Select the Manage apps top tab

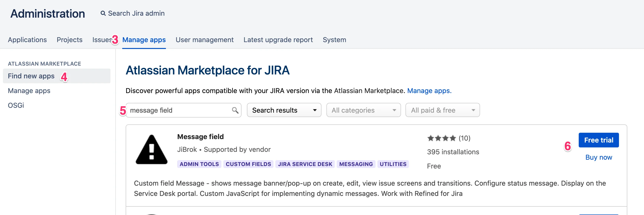[x=144, y=40]
